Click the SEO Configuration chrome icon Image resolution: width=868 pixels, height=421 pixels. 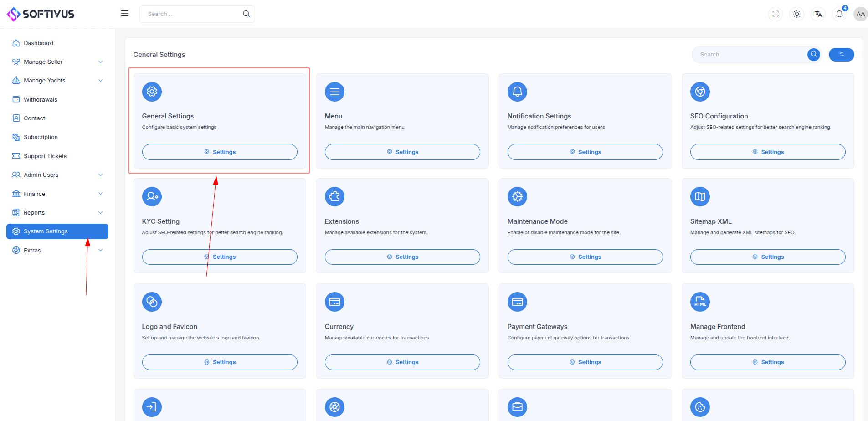[x=700, y=92]
